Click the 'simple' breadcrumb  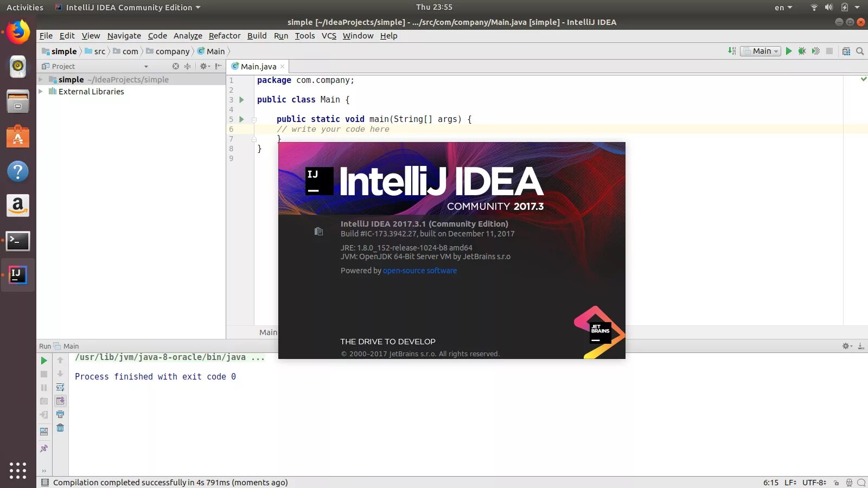pos(59,51)
